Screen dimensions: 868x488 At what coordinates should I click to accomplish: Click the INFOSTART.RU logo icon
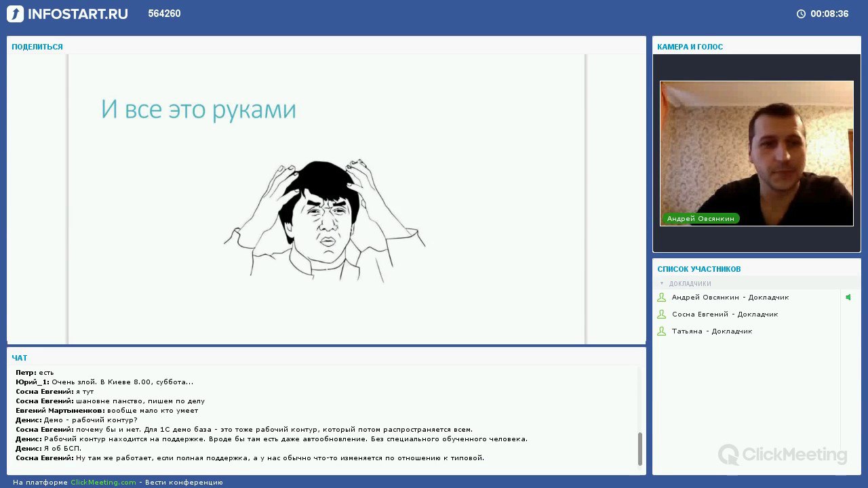click(x=15, y=14)
